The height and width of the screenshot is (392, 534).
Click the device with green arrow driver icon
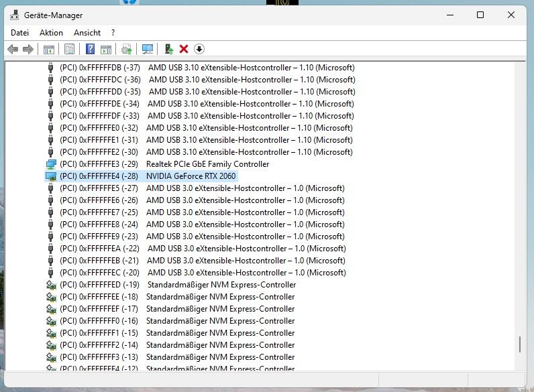168,50
